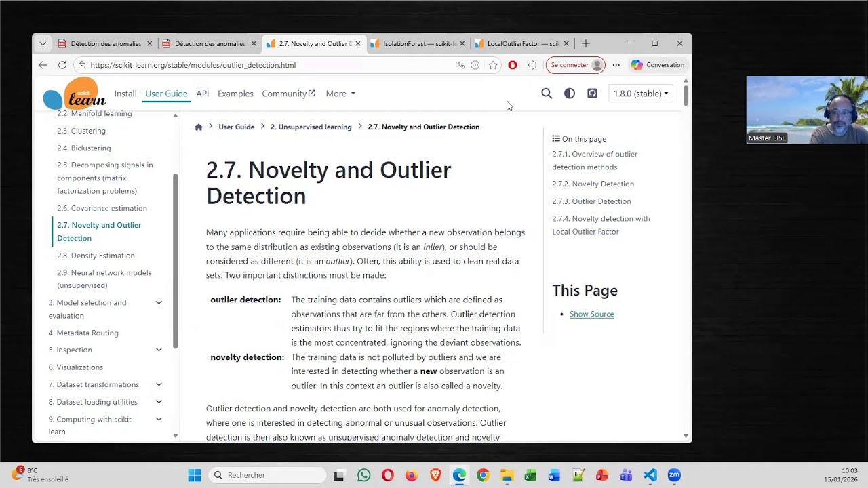Viewport: 868px width, 488px height.
Task: Toggle the light/dark theme switcher
Action: (x=570, y=94)
